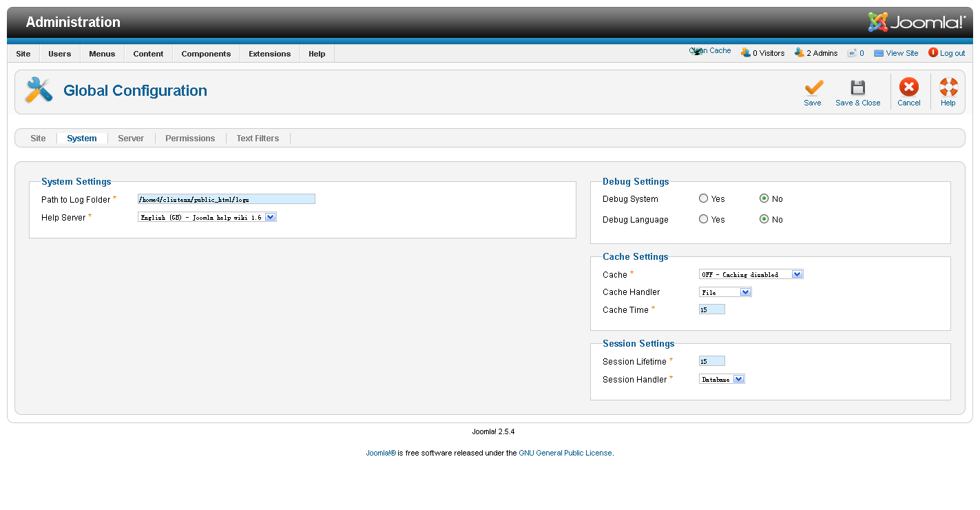Select No radio for Debug System
The image size is (980, 510).
point(764,198)
